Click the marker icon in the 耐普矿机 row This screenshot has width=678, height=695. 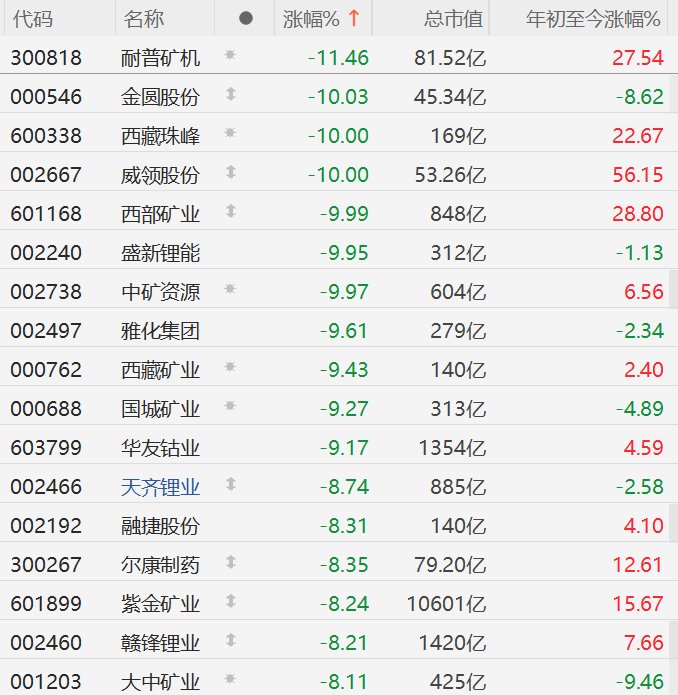pyautogui.click(x=230, y=55)
